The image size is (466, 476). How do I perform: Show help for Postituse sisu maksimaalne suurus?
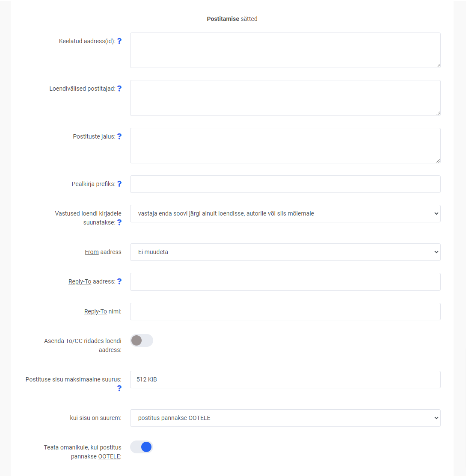click(x=119, y=388)
